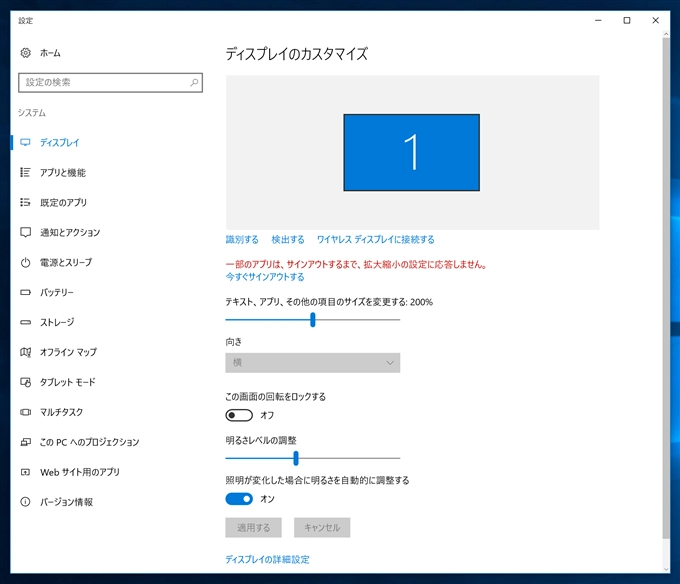Viewport: 680px width, 584px height.
Task: Go to 既定のアプリ section
Action: coord(63,202)
